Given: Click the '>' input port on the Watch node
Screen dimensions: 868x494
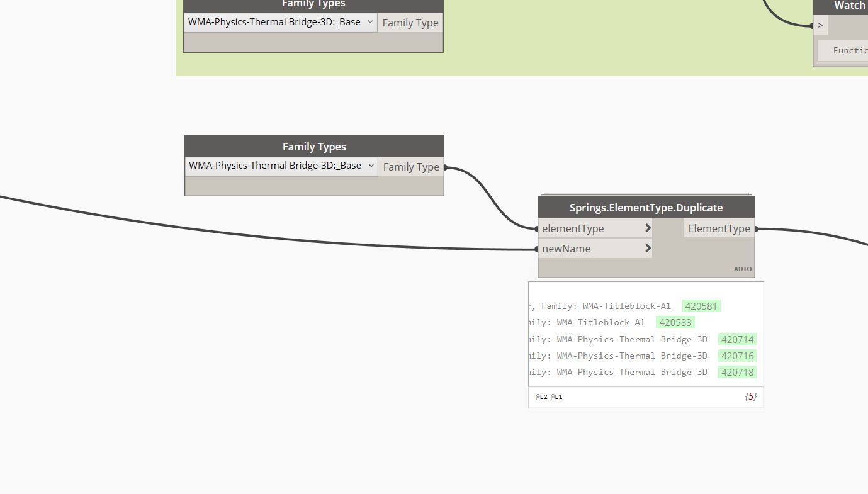Looking at the screenshot, I should pos(820,25).
